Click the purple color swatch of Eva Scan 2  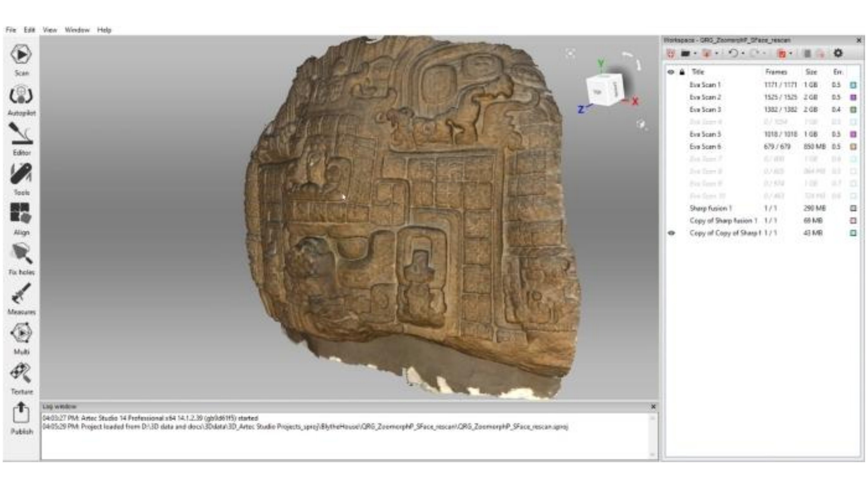pyautogui.click(x=853, y=97)
